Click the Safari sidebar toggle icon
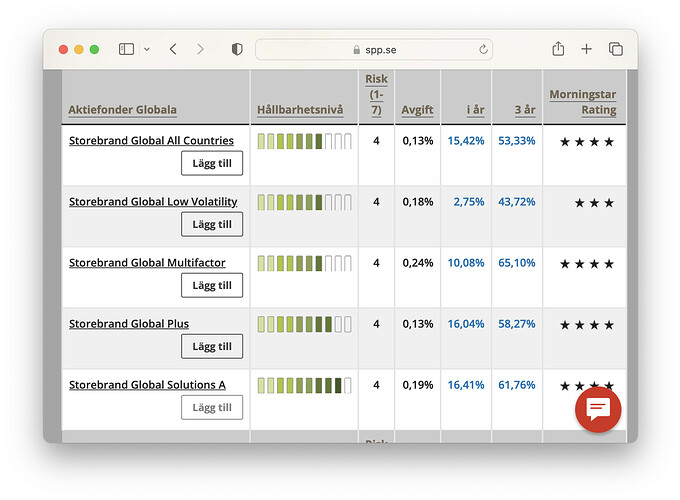The height and width of the screenshot is (500, 680). (127, 49)
